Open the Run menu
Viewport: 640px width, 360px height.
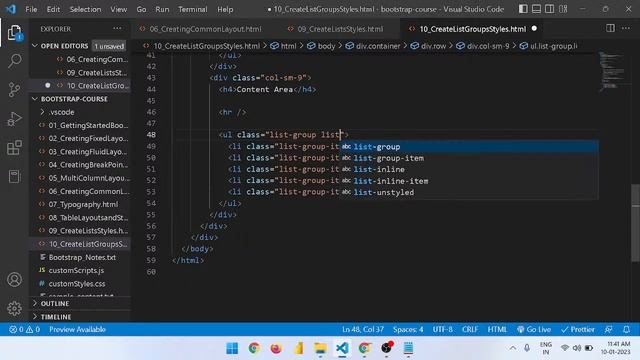[162, 9]
